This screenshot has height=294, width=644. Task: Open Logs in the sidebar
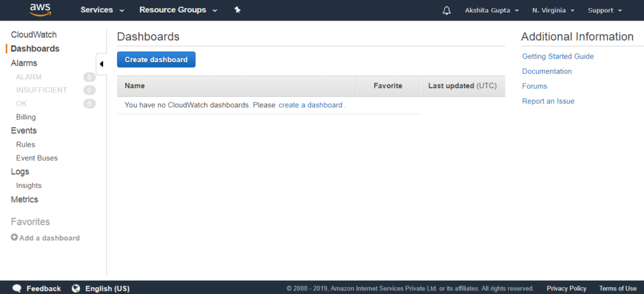pos(19,171)
